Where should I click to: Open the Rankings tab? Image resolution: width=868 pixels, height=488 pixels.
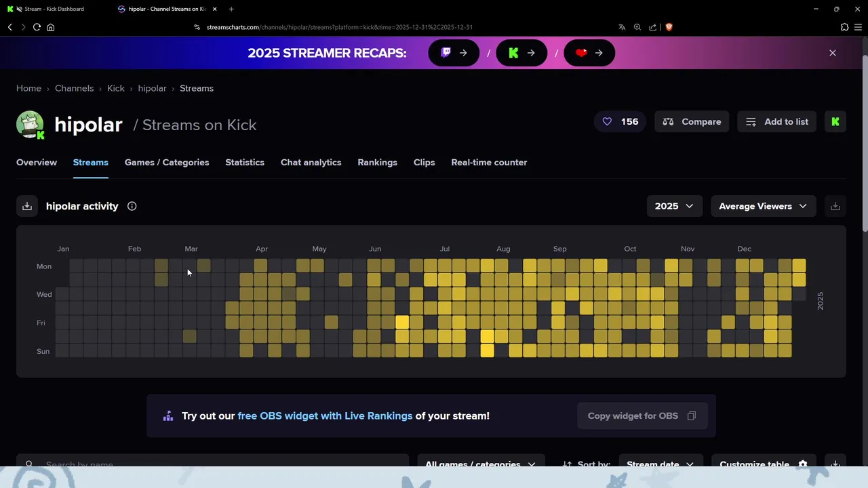[x=378, y=163]
